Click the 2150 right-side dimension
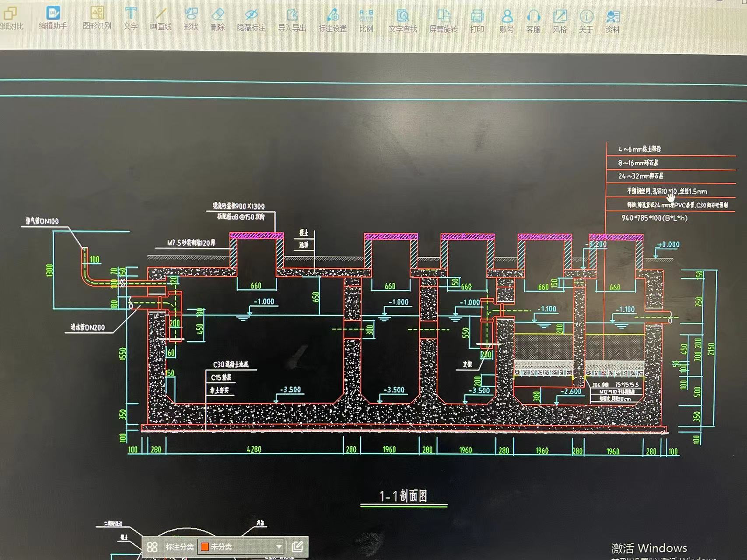 coord(712,349)
